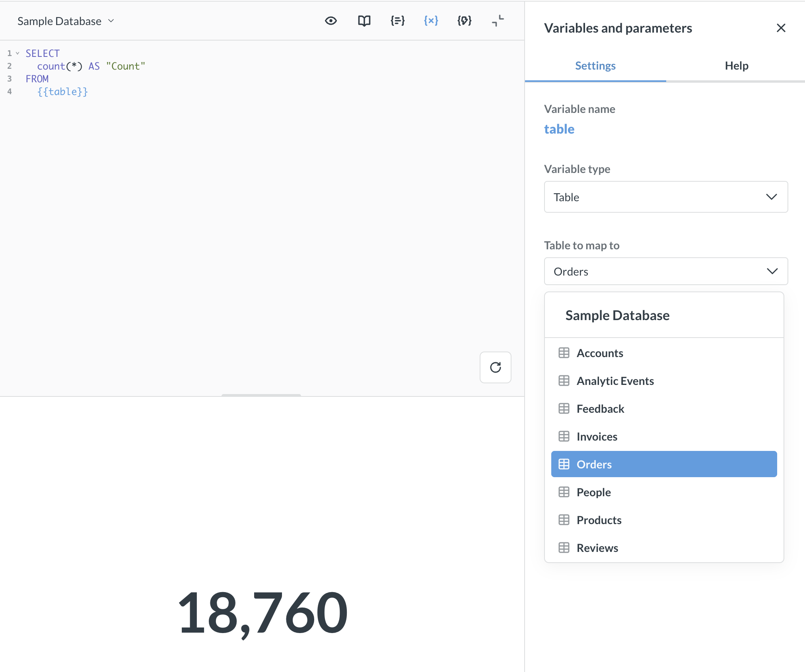
Task: Click the Accounts table icon
Action: point(564,353)
